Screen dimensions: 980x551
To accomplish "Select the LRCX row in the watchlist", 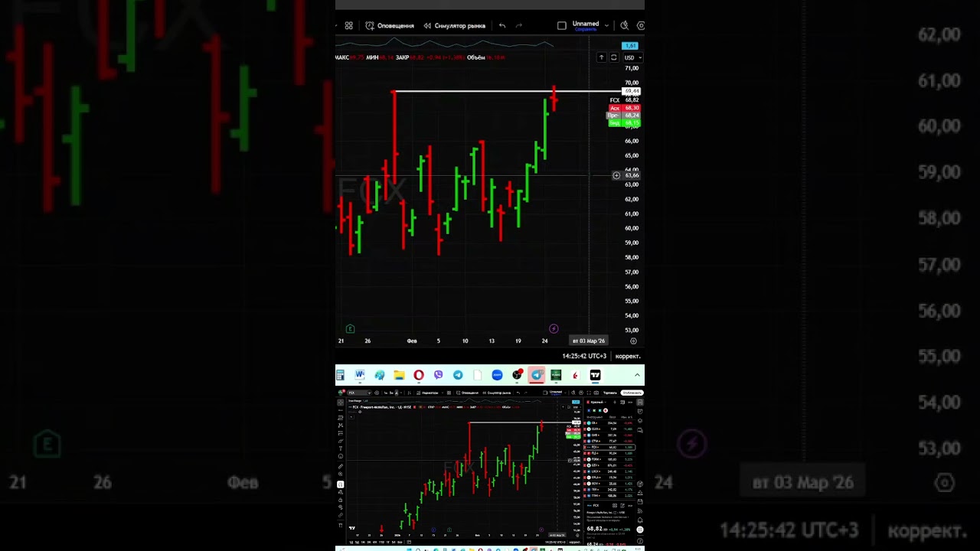I will tap(609, 471).
